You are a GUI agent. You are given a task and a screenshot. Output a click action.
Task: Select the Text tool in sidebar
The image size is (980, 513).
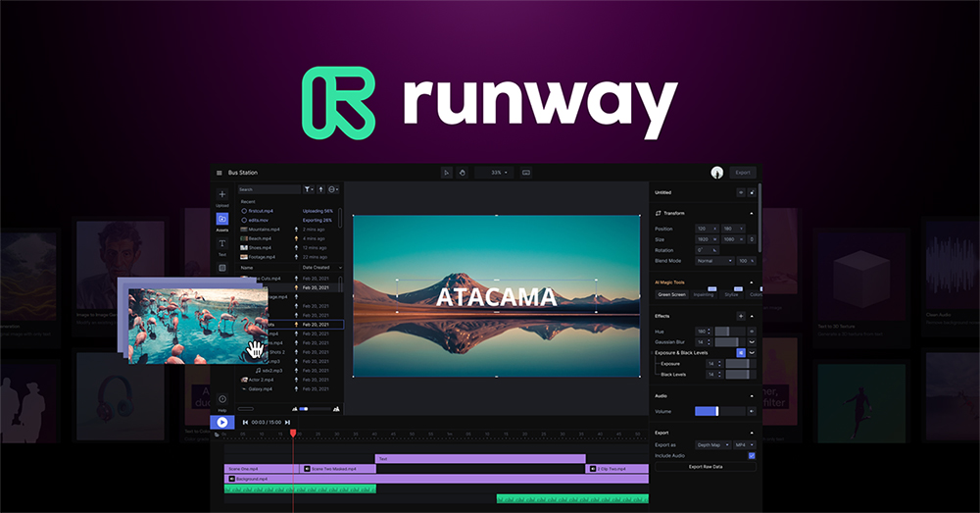[x=221, y=243]
